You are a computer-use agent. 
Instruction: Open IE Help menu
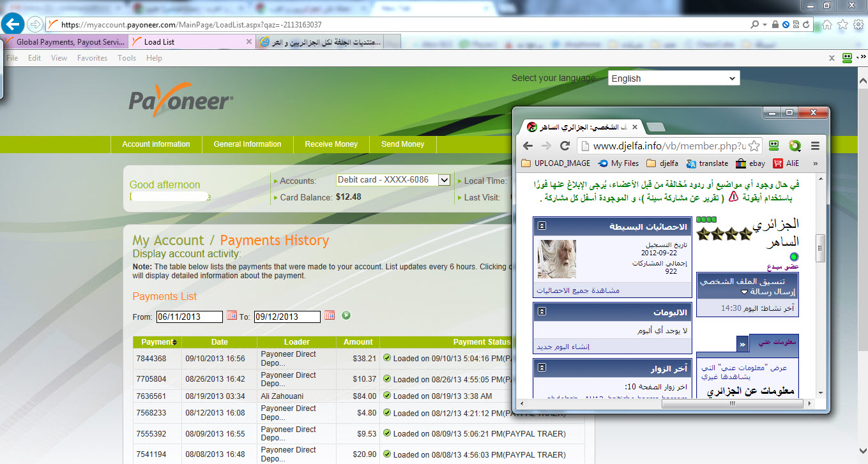(154, 57)
